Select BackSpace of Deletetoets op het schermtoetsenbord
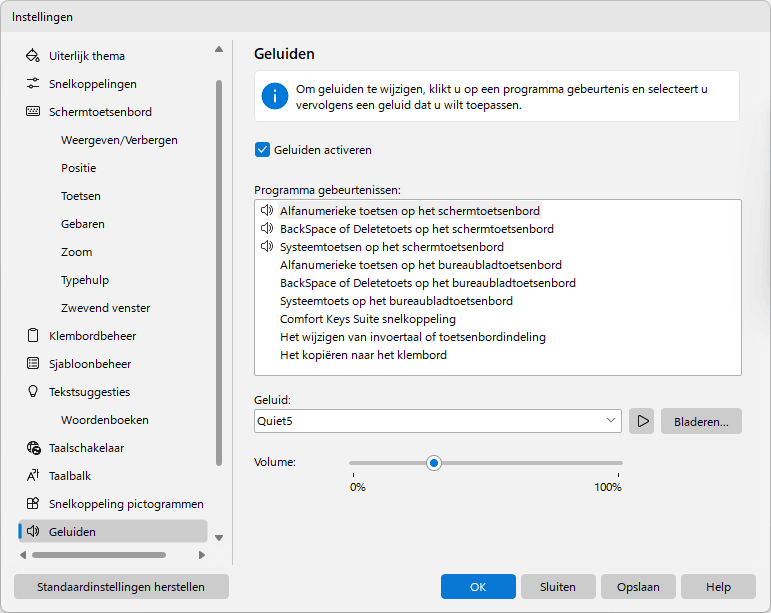This screenshot has height=613, width=771. point(416,229)
